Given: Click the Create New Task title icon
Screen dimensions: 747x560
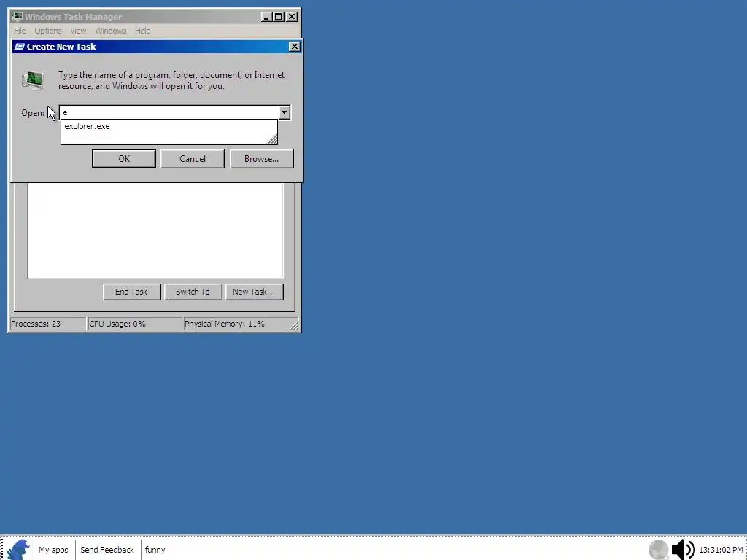Looking at the screenshot, I should [19, 46].
